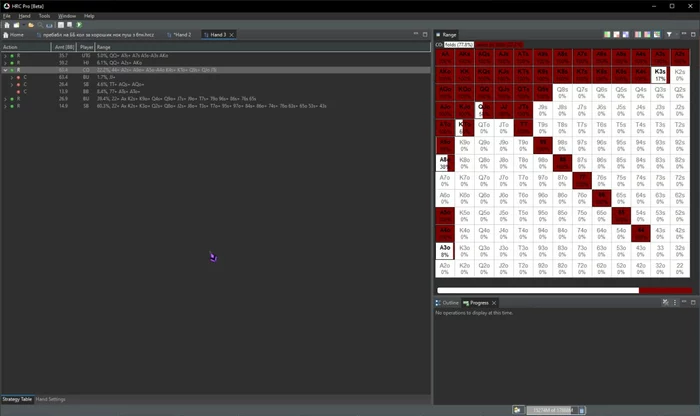Image resolution: width=700 pixels, height=416 pixels.
Task: Click the red-white range view icon
Action: click(617, 34)
